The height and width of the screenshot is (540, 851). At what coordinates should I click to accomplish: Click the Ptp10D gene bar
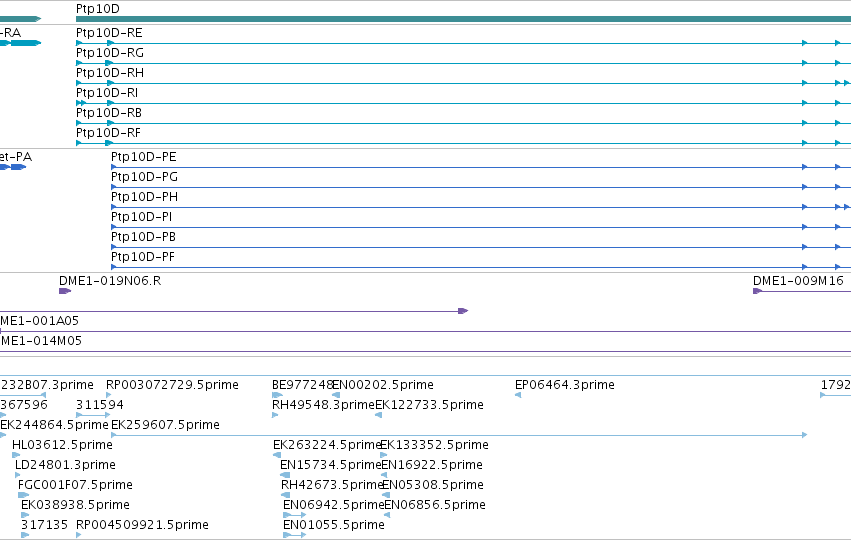pos(463,20)
